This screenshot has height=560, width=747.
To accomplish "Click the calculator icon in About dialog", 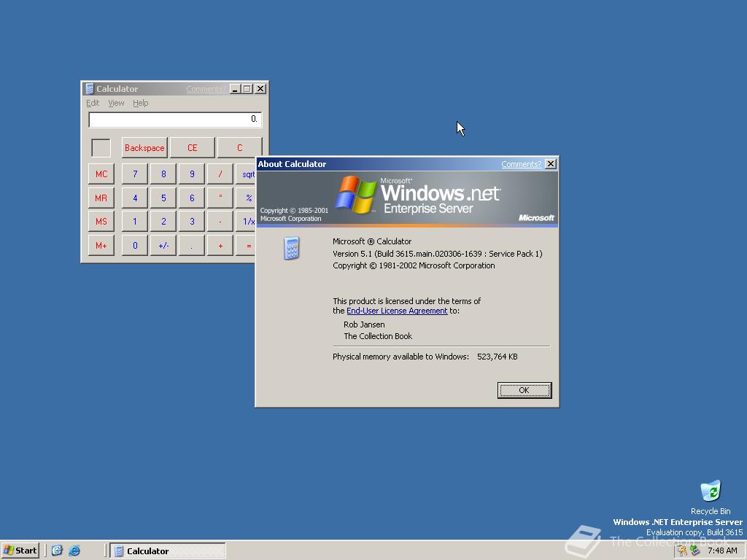I will pos(292,248).
